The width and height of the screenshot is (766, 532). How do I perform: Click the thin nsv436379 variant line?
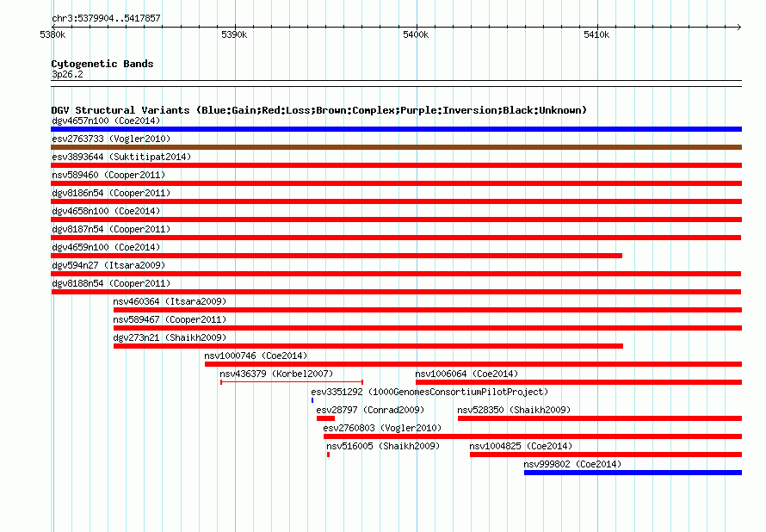(292, 382)
